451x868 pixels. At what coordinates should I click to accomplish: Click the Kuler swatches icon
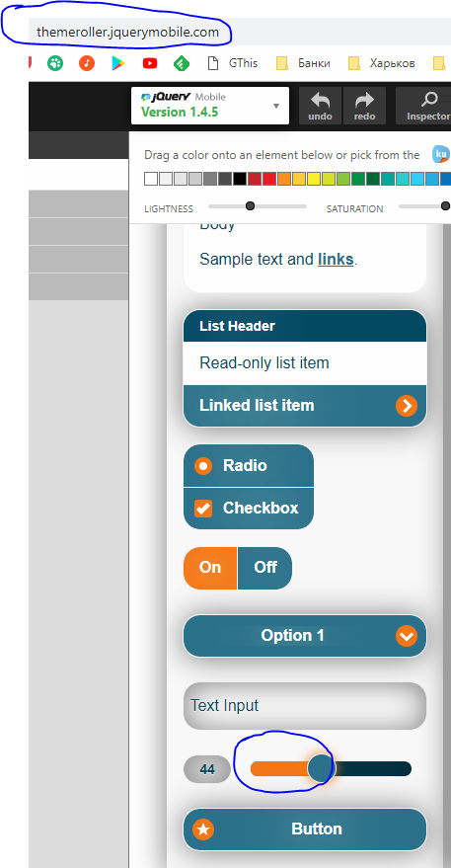click(441, 154)
